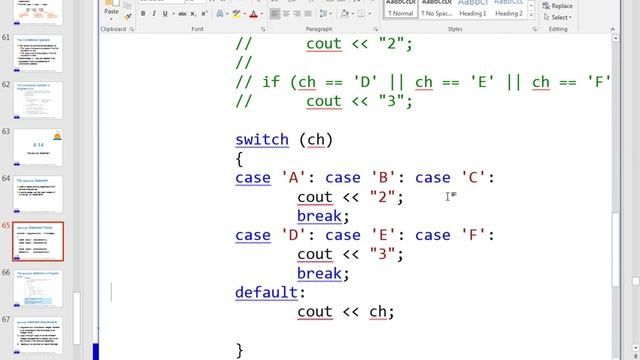Toggle italic formatting
This screenshot has height=360, width=640.
click(154, 14)
